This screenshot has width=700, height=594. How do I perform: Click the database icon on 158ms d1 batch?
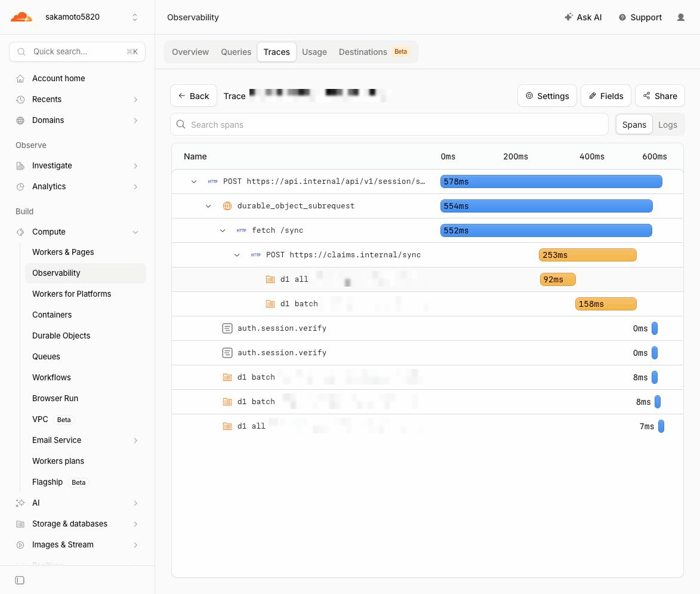270,304
